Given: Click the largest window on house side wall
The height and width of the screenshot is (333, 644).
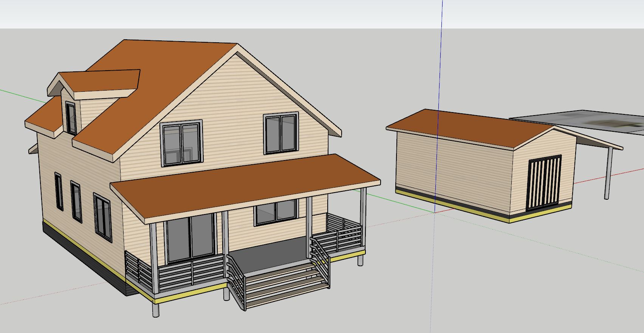Looking at the screenshot, I should pyautogui.click(x=102, y=217).
